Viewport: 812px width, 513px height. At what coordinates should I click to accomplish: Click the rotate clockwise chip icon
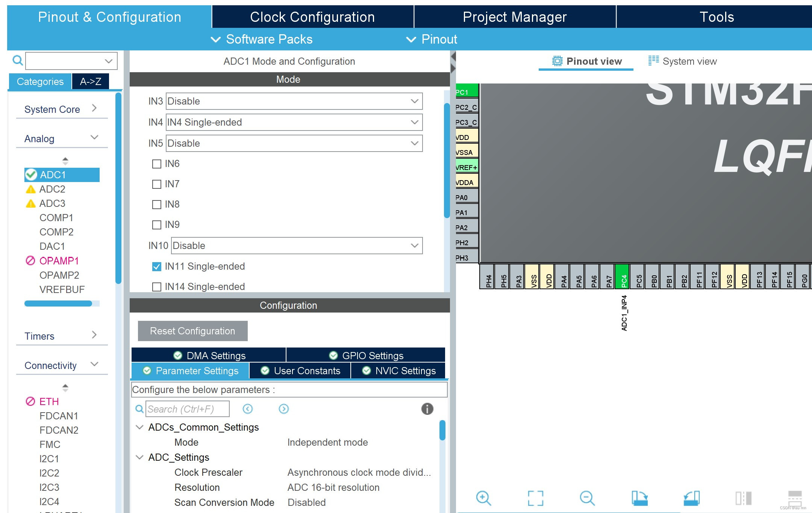639,498
